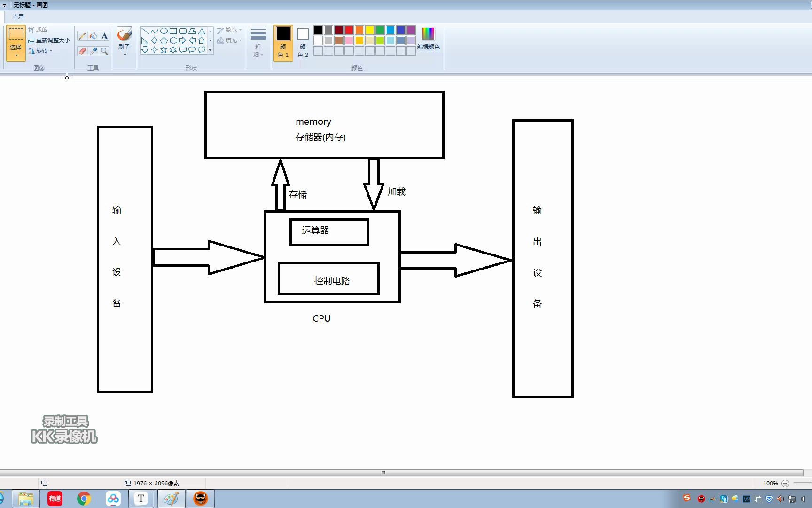Select the Eraser tool

(x=82, y=51)
